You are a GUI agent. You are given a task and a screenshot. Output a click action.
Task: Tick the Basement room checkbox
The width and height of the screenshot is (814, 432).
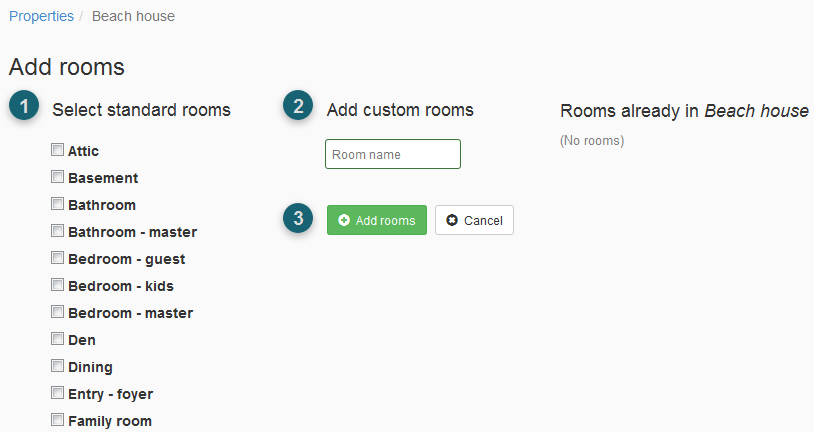57,177
